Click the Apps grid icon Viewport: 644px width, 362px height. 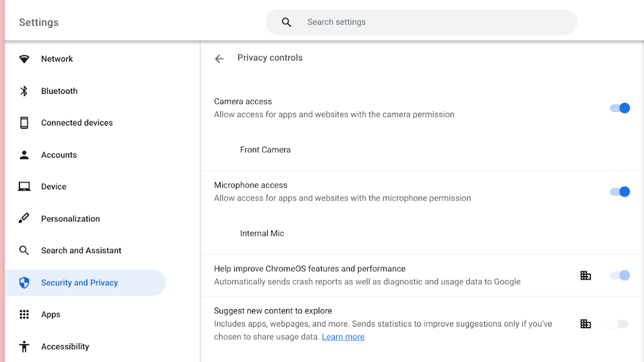[24, 315]
